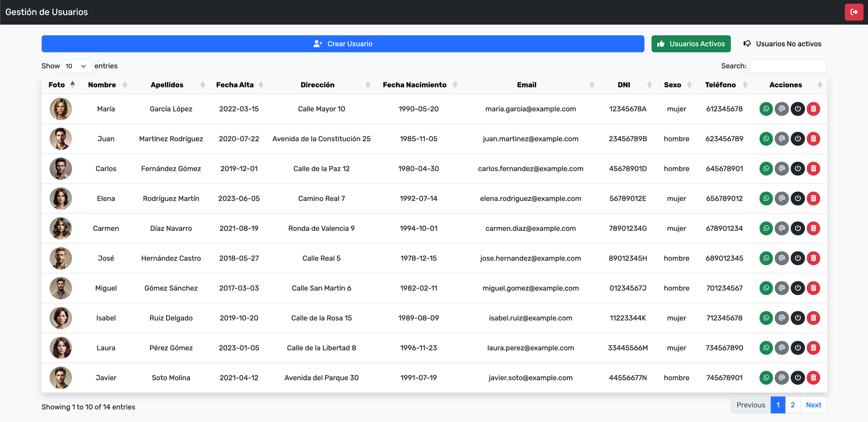This screenshot has width=868, height=422.
Task: Toggle José's power icon
Action: pyautogui.click(x=797, y=258)
